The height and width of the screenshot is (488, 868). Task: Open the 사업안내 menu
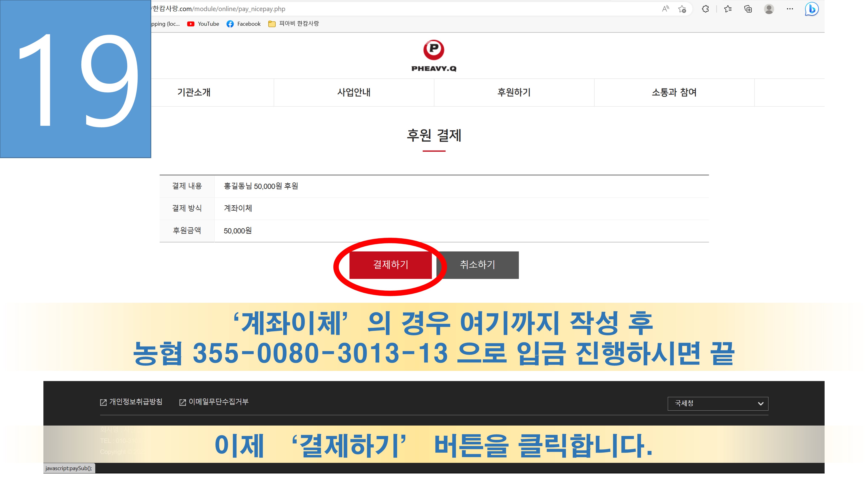(x=354, y=92)
